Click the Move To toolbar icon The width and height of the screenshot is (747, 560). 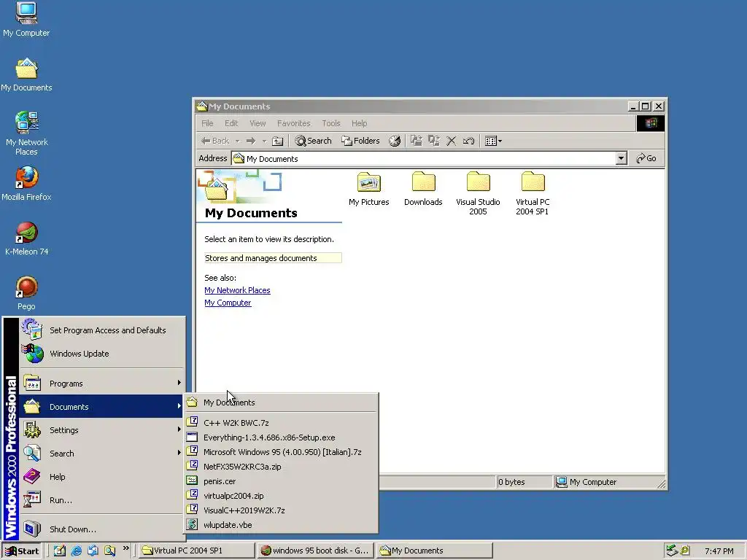pos(417,141)
